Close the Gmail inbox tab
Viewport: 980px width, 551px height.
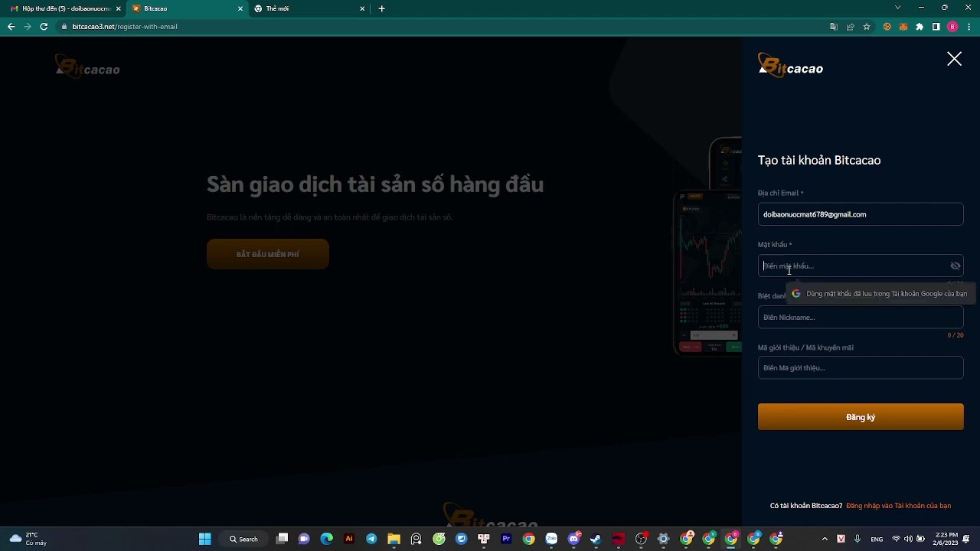coord(119,8)
